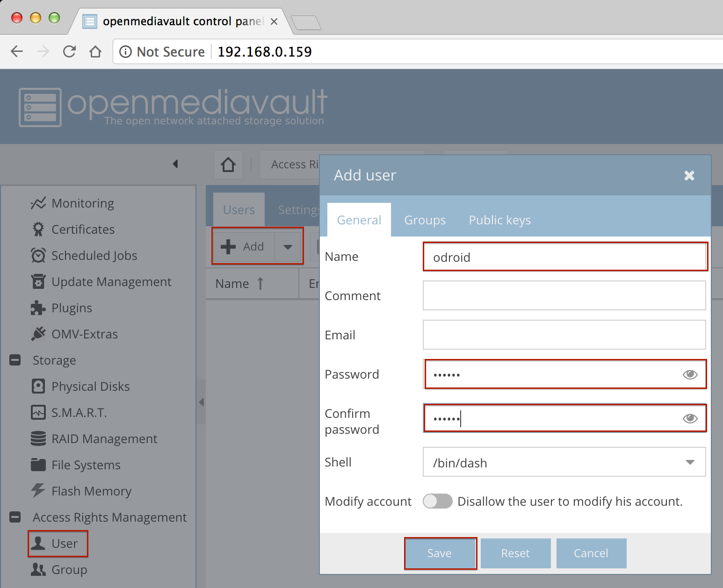The width and height of the screenshot is (723, 588).
Task: Click the browser home button
Action: [x=95, y=51]
